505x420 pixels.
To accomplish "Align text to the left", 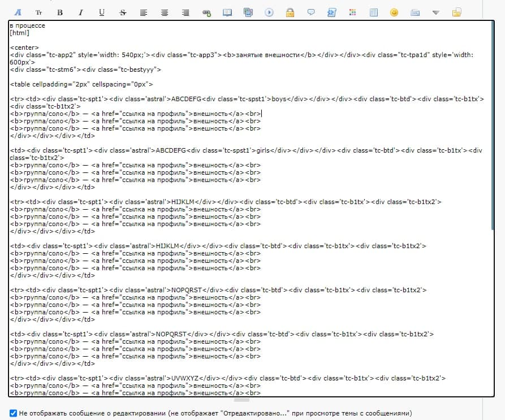I will [x=144, y=12].
